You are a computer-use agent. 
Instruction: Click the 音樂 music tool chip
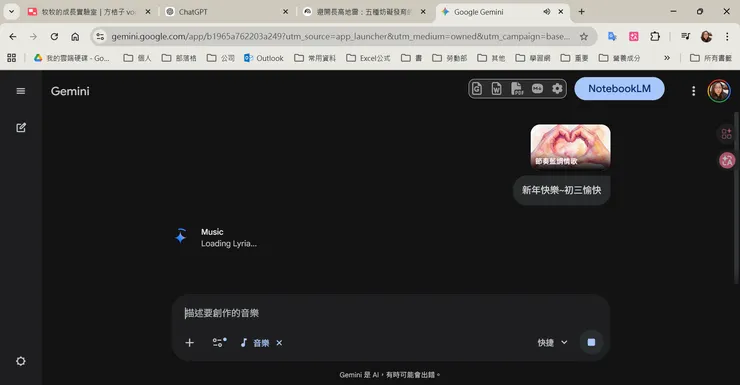255,343
